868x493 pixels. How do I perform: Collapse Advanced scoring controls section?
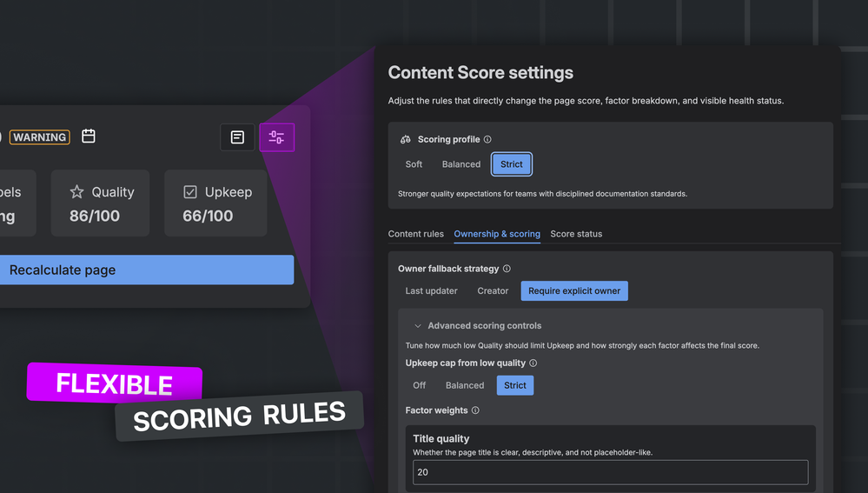point(418,326)
